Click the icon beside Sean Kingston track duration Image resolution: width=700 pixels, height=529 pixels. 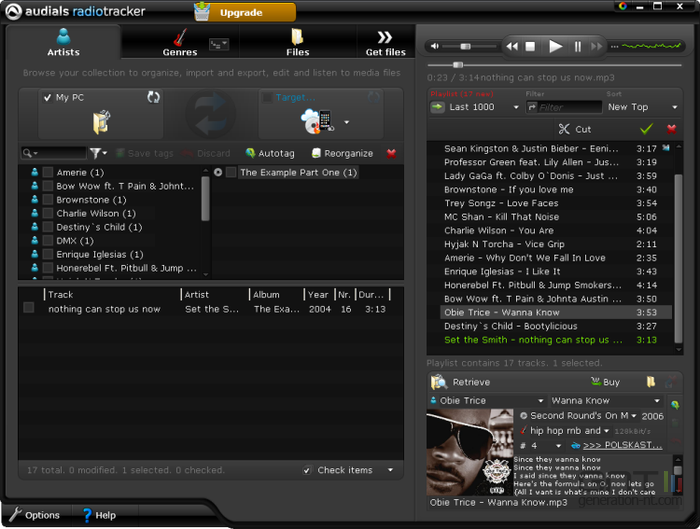coord(666,148)
